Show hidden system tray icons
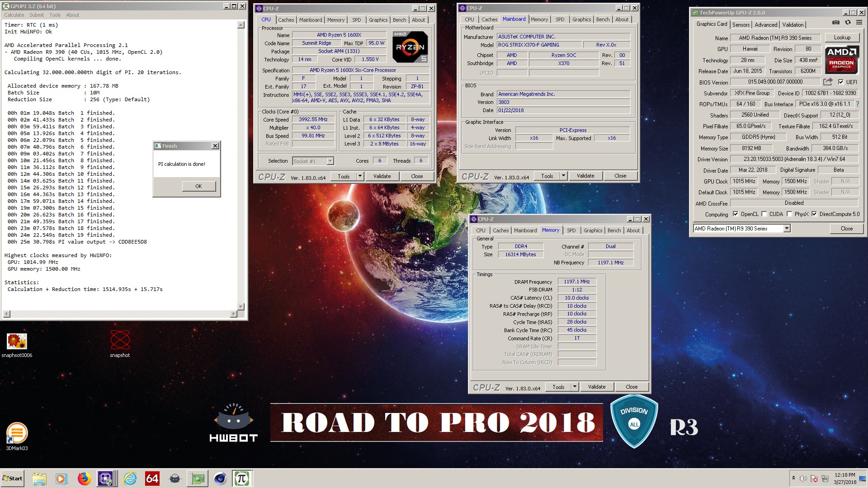The image size is (868, 488). coord(793,478)
